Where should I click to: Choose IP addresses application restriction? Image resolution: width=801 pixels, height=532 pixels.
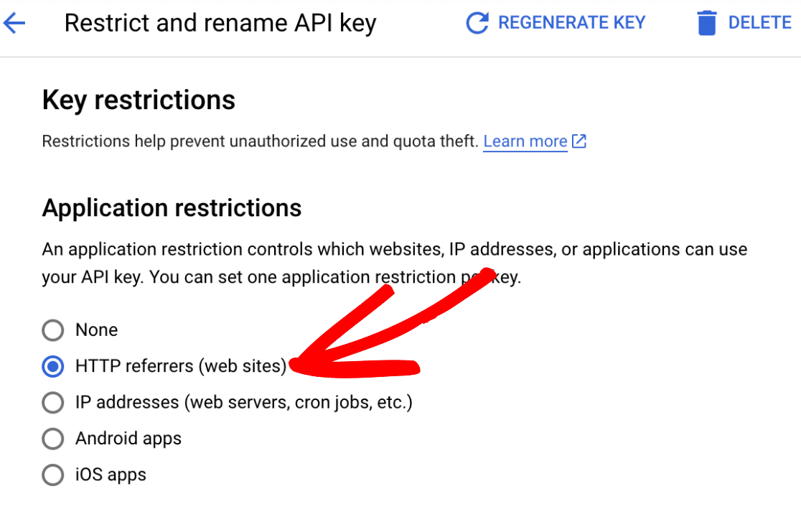[x=52, y=403]
